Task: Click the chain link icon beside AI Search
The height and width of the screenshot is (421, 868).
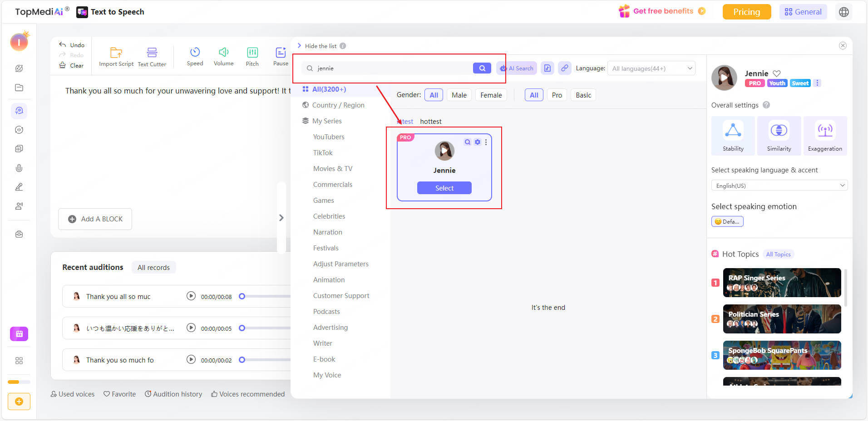Action: [564, 68]
